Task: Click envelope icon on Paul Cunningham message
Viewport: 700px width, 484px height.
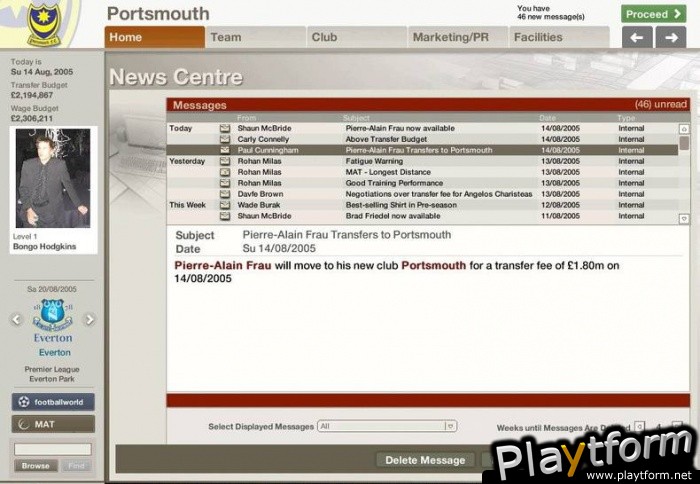Action: point(225,150)
